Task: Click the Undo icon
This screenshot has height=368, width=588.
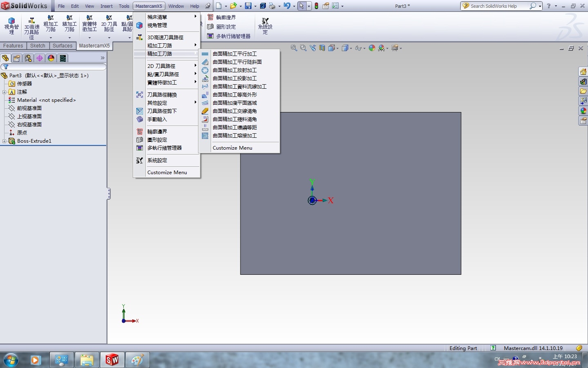Action: tap(287, 6)
